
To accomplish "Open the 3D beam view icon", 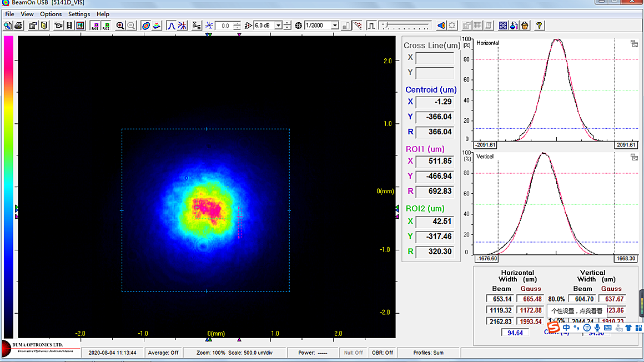I will tap(157, 26).
